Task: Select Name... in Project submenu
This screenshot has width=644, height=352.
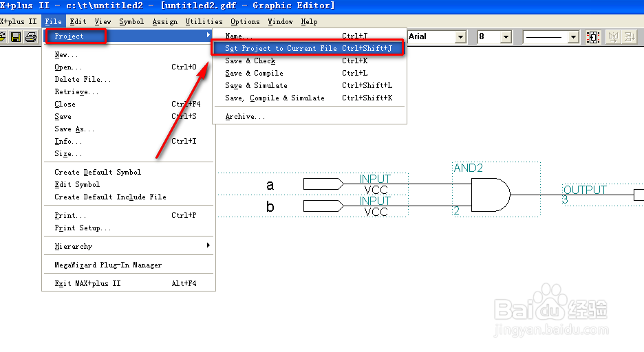Action: tap(309, 36)
